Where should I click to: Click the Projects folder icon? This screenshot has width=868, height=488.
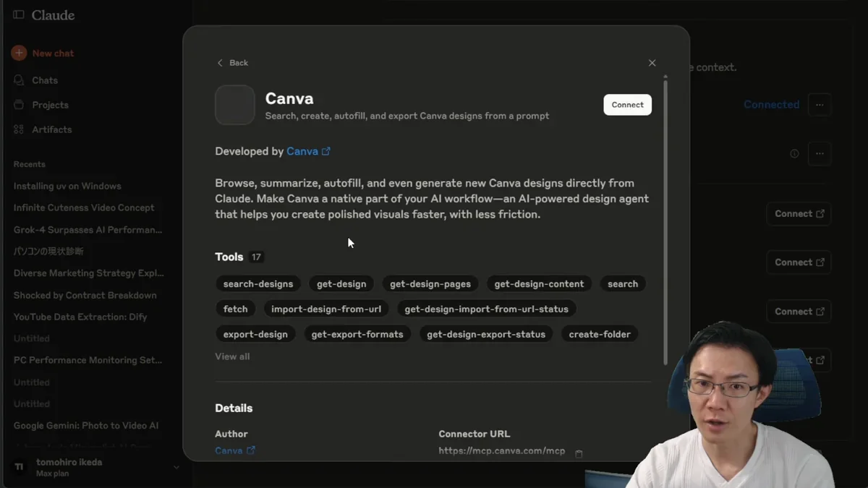click(19, 105)
